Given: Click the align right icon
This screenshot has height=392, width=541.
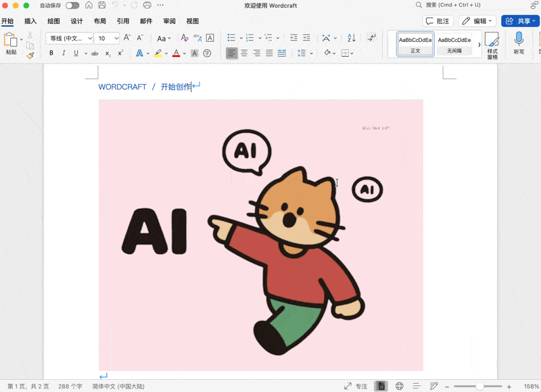Looking at the screenshot, I should pos(257,53).
